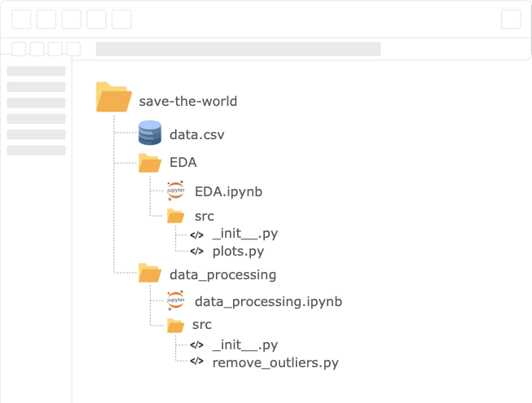Viewport: 532px width, 403px height.
Task: Select the remove_outliers.py file
Action: pos(275,362)
